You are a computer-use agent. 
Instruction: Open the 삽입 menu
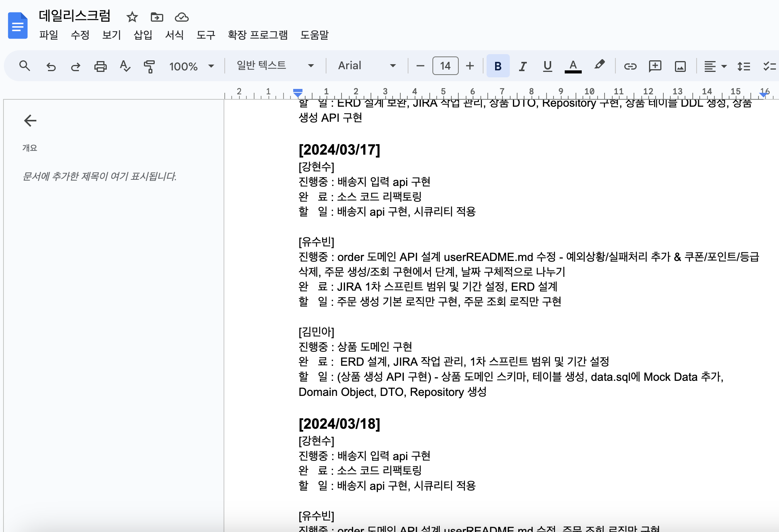click(143, 35)
